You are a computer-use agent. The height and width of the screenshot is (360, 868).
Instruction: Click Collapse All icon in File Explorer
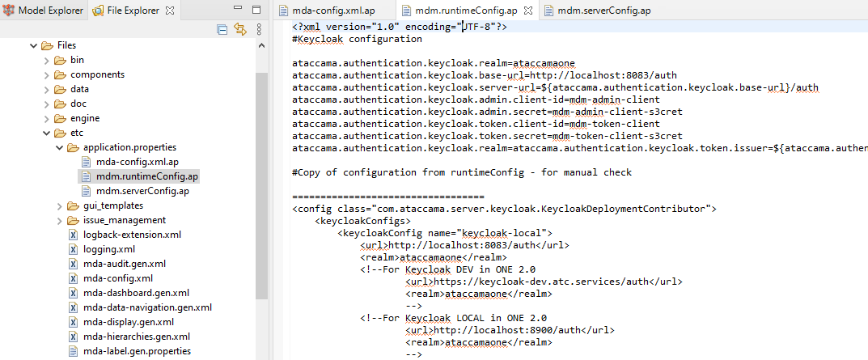coord(222,29)
